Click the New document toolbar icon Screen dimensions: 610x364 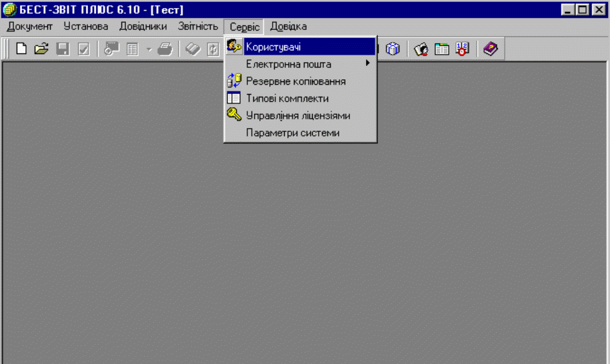(x=22, y=49)
